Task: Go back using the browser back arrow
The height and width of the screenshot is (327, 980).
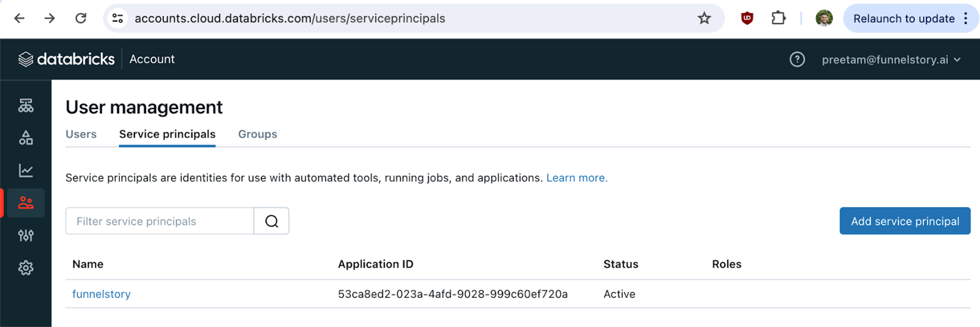Action: [19, 19]
